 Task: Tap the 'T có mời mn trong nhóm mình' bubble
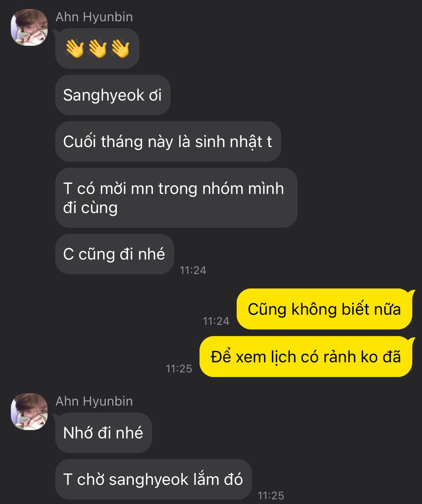pyautogui.click(x=176, y=198)
